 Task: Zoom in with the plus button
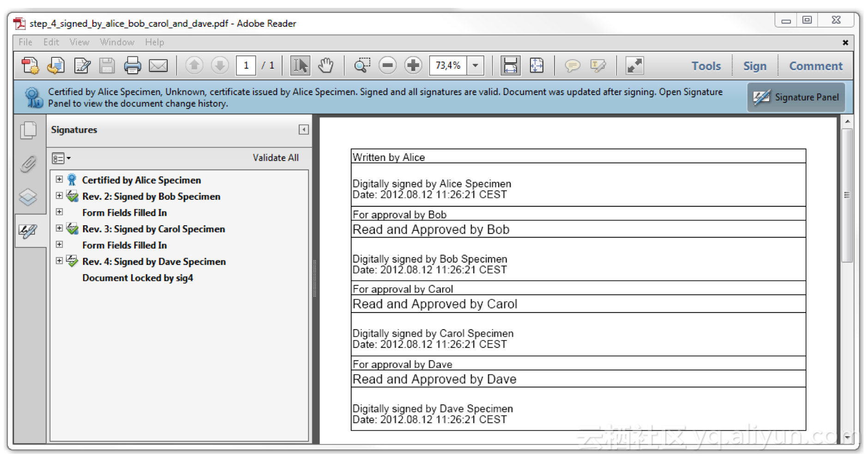click(x=413, y=66)
